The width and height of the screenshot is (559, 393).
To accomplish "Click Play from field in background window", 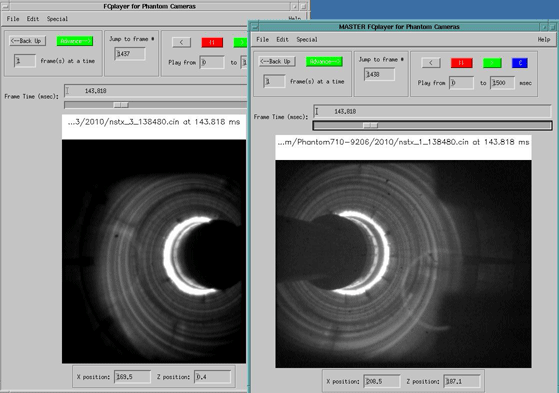I will 212,62.
